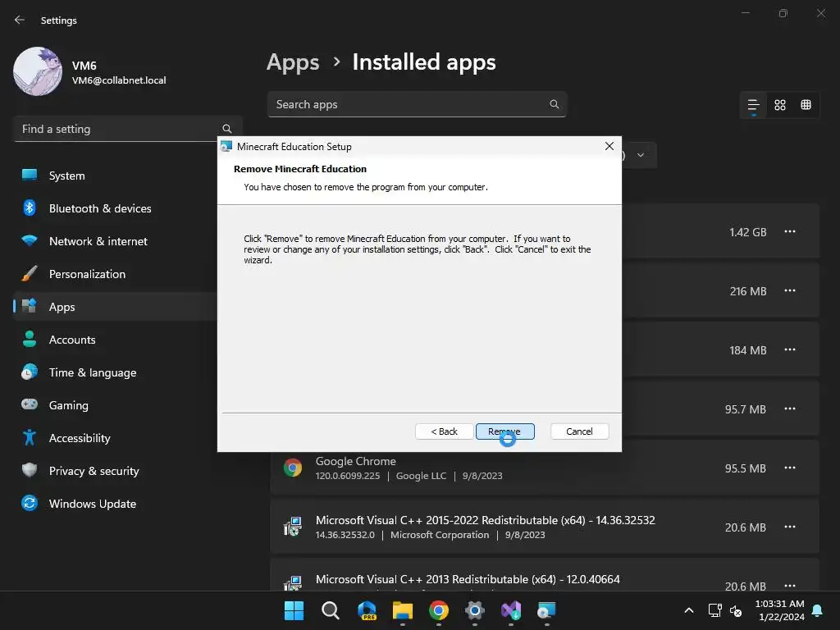Click the search magnifier in Search apps
Viewport: 840px width, 630px height.
(x=555, y=104)
